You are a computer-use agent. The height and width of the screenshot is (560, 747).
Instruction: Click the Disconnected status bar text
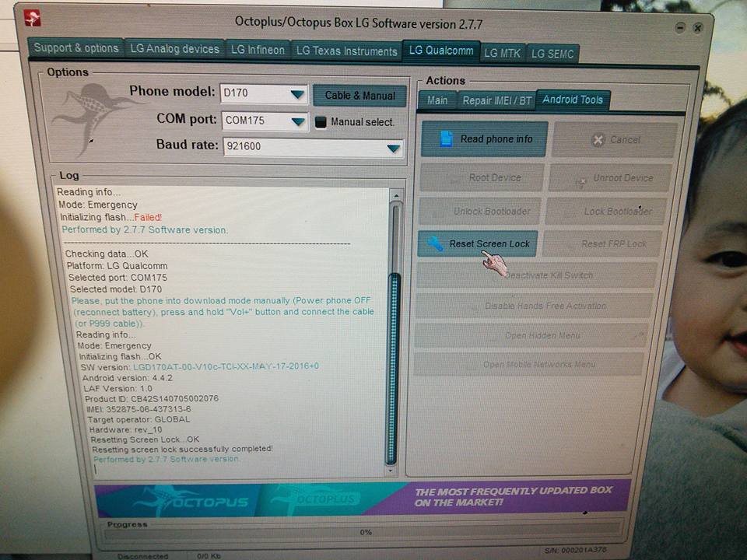click(143, 556)
